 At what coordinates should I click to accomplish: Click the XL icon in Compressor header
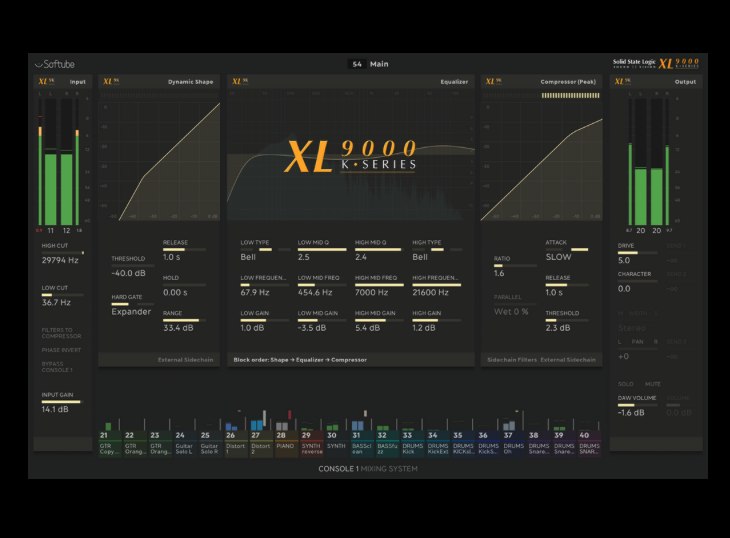point(492,82)
